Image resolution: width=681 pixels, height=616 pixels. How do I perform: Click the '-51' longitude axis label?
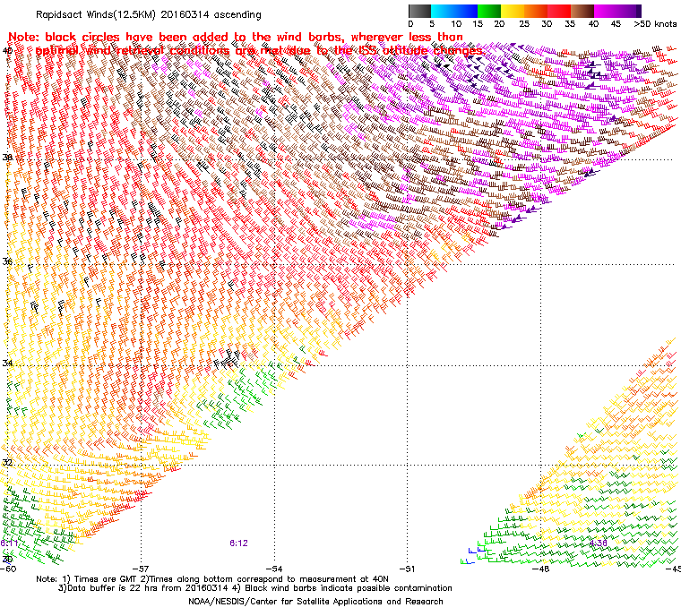tap(407, 569)
